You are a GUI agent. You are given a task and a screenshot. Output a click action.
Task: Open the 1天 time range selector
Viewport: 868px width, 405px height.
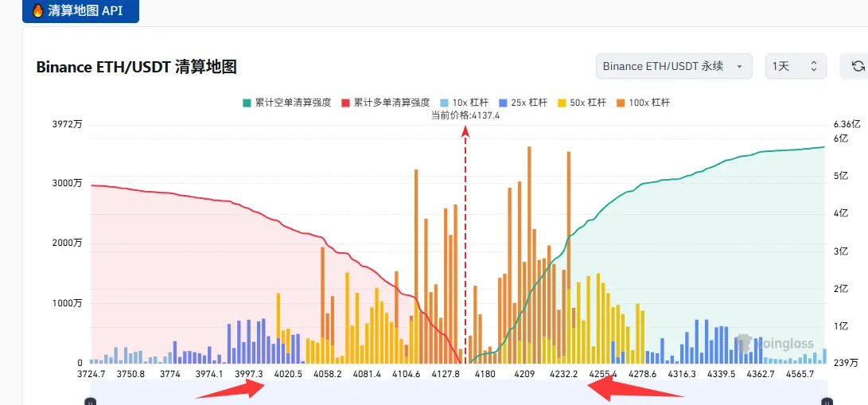[x=796, y=66]
